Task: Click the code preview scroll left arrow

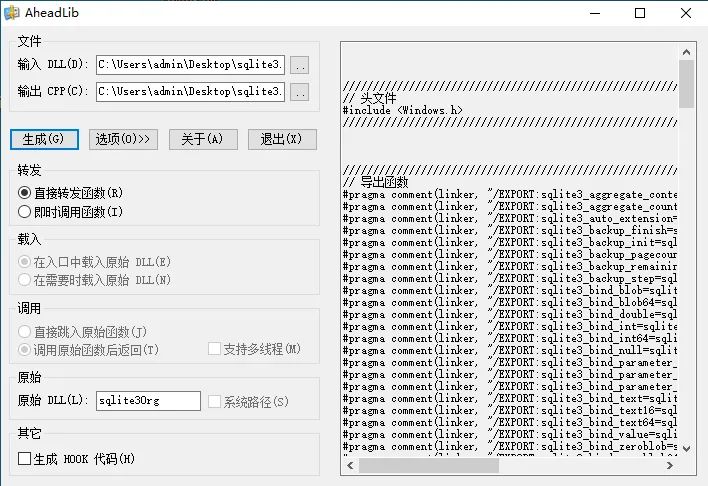Action: [350, 465]
